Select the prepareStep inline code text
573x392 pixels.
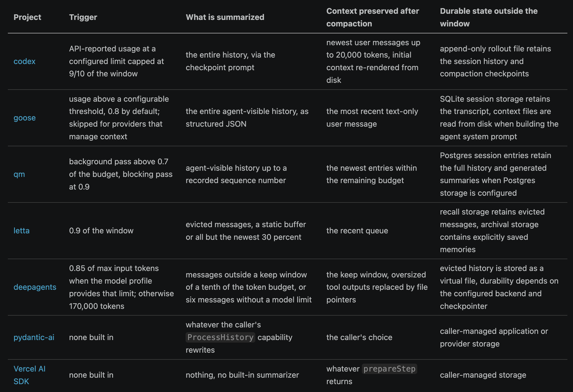point(389,369)
